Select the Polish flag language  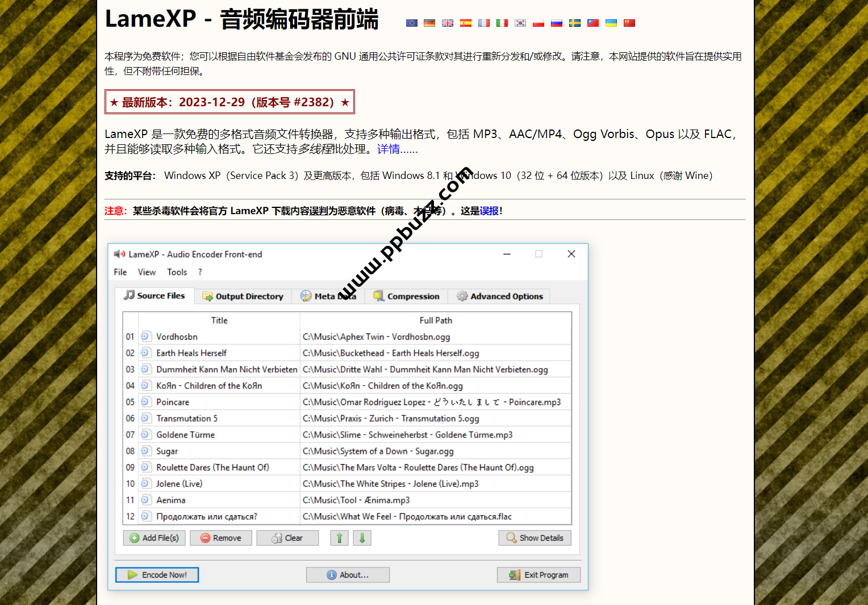(x=539, y=23)
